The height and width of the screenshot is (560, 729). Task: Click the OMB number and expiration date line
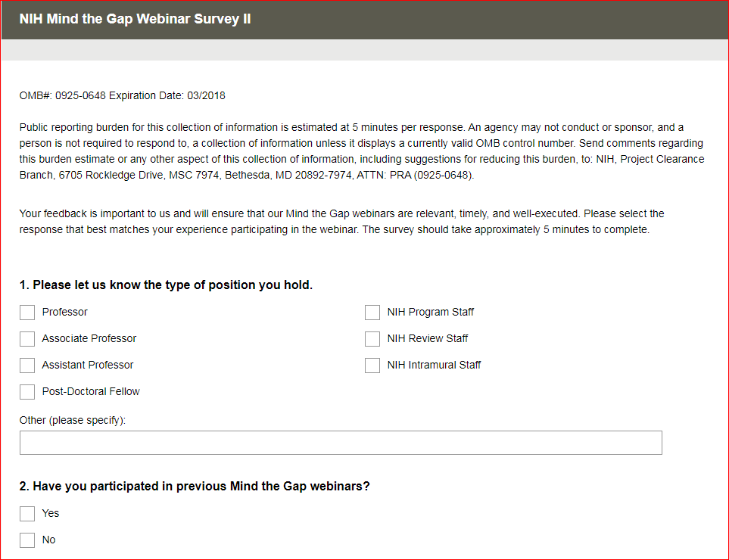tap(122, 96)
